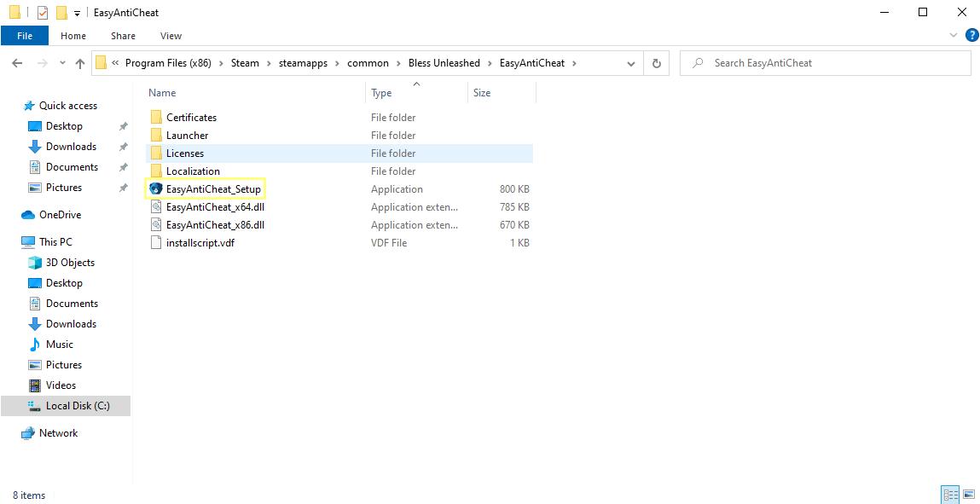The image size is (980, 504).
Task: Switch to large thumbnails view icon
Action: 969,495
